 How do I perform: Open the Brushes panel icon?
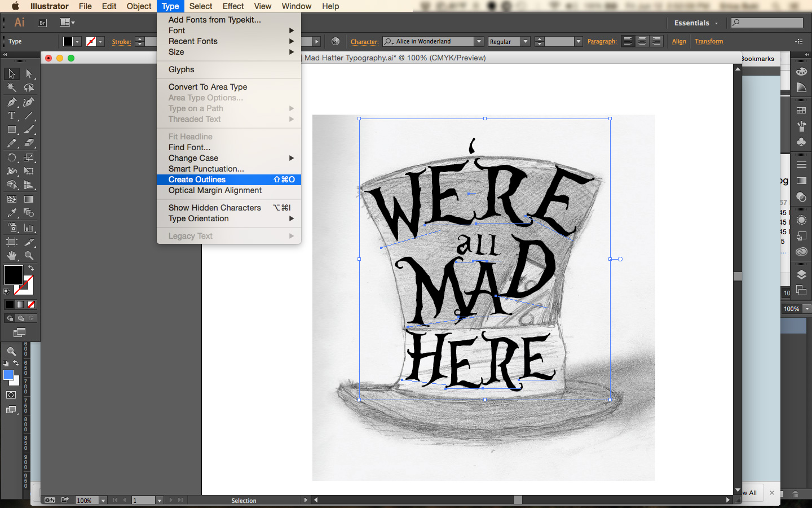click(x=801, y=126)
